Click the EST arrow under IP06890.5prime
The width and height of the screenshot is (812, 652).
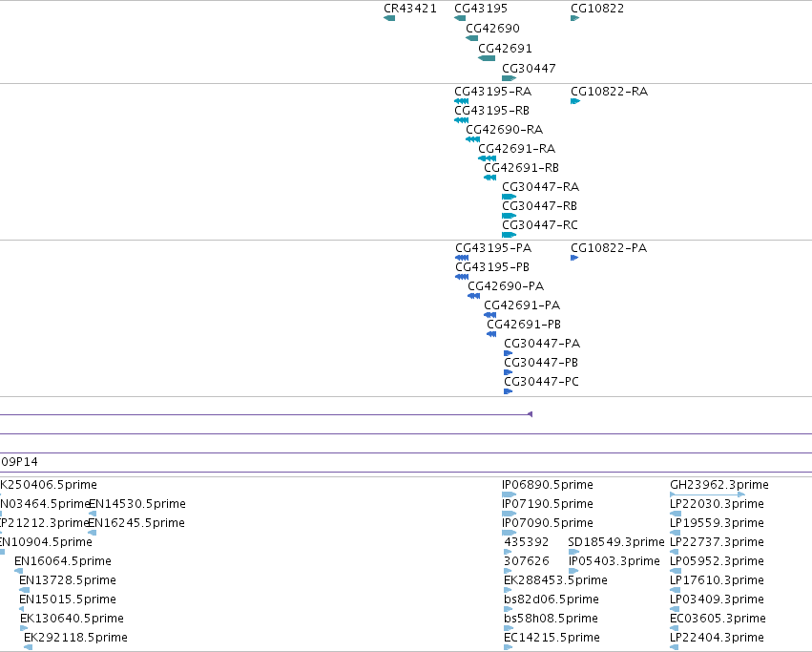coord(510,494)
